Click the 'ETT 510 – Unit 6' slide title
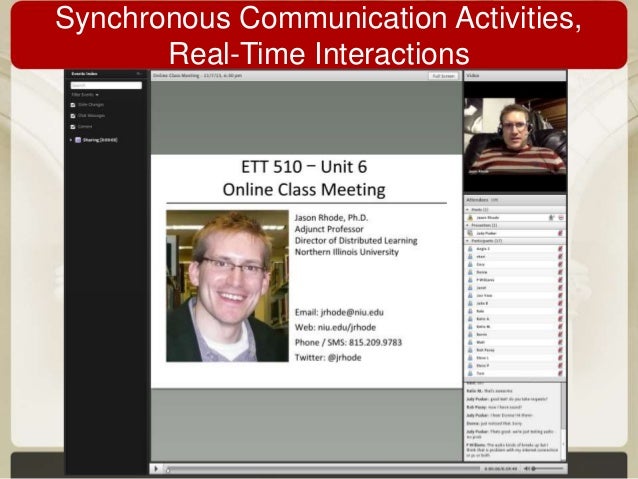 click(x=304, y=167)
